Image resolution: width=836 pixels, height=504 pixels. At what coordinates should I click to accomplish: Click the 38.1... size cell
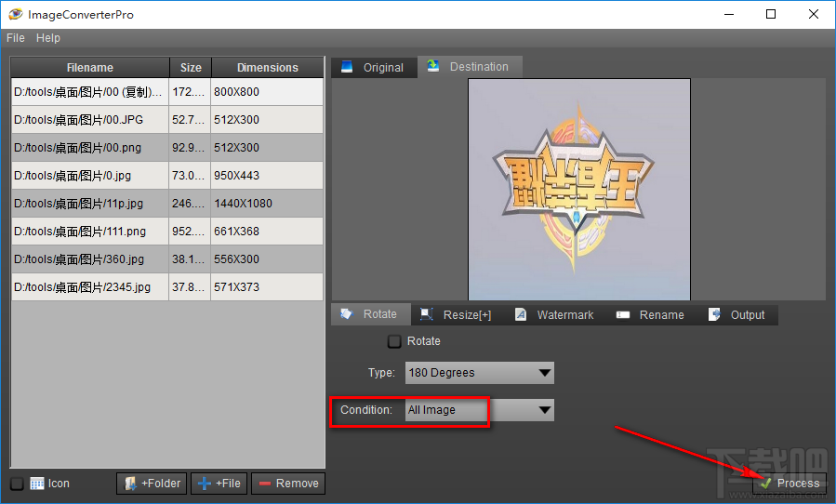click(x=190, y=259)
